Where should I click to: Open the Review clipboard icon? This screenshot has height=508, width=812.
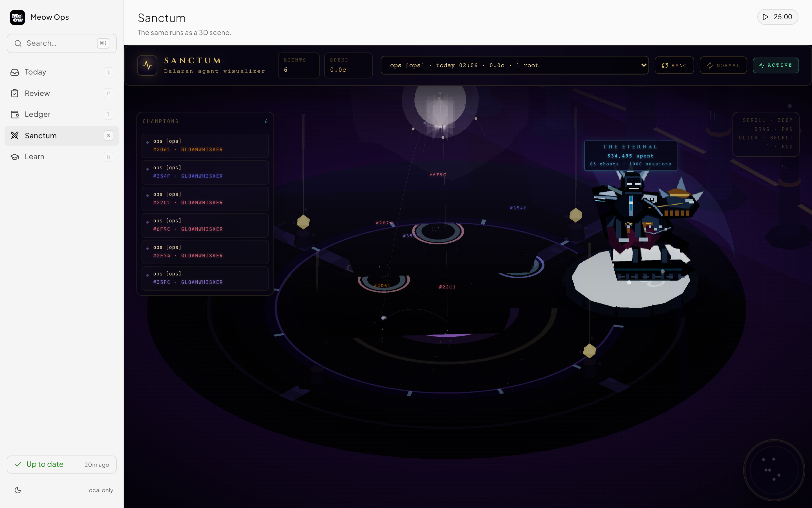(15, 93)
